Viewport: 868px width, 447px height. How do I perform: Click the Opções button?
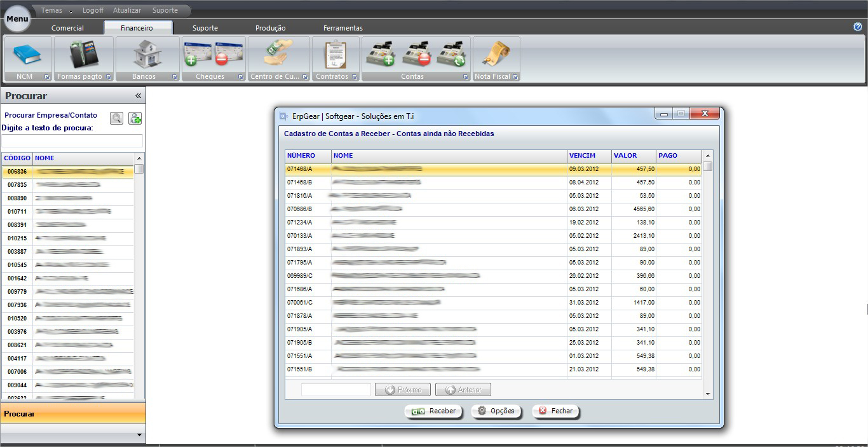[x=496, y=411]
